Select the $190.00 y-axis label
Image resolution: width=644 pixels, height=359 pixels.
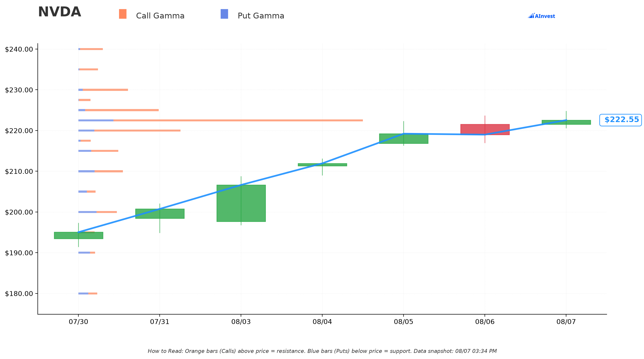click(x=19, y=253)
